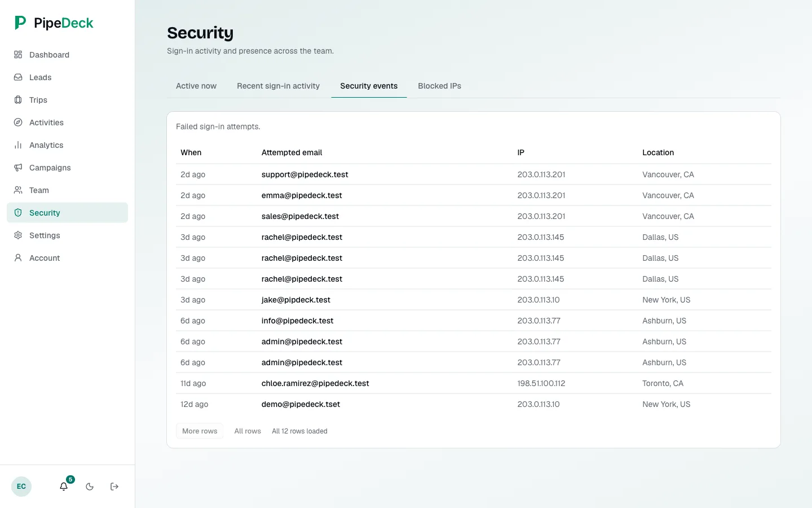
Task: Select the sales@pipedeck.test email cell
Action: point(300,216)
